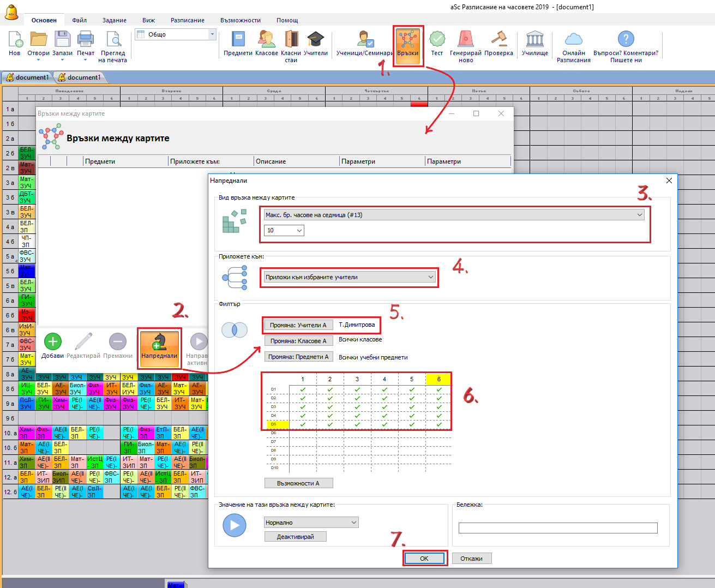The height and width of the screenshot is (588, 715).
Task: Open the Класни стаи door icon
Action: pyautogui.click(x=291, y=39)
